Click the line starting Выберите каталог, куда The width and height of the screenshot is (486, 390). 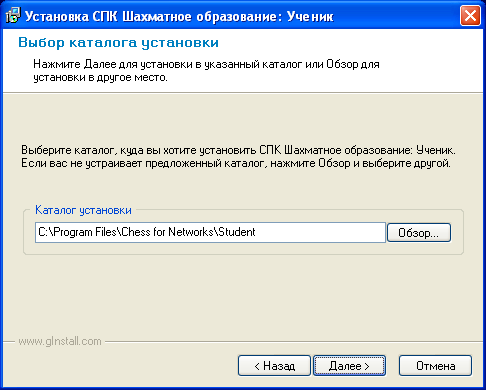tap(238, 150)
